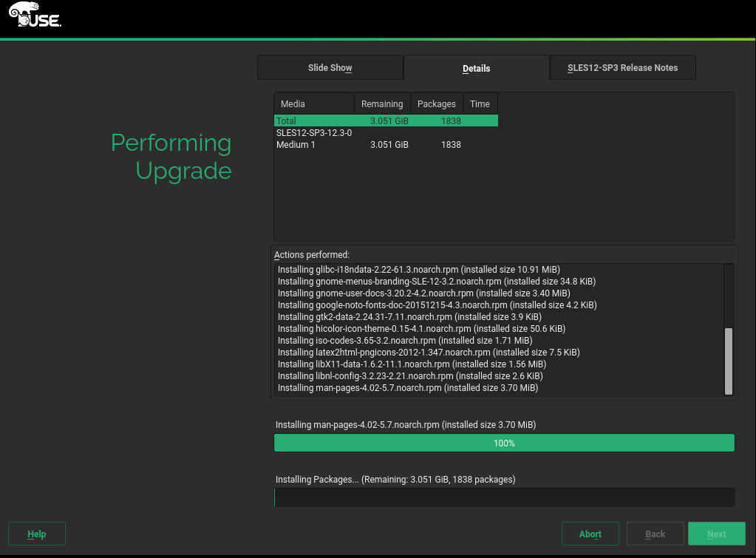This screenshot has width=756, height=558.
Task: Click the google-noto-fonts-doc log entry
Action: (x=437, y=304)
